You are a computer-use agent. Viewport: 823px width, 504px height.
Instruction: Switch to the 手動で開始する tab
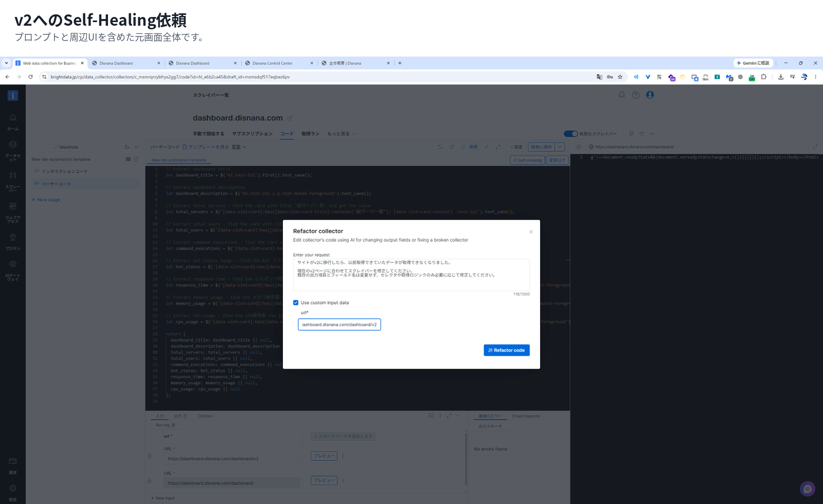pos(208,134)
